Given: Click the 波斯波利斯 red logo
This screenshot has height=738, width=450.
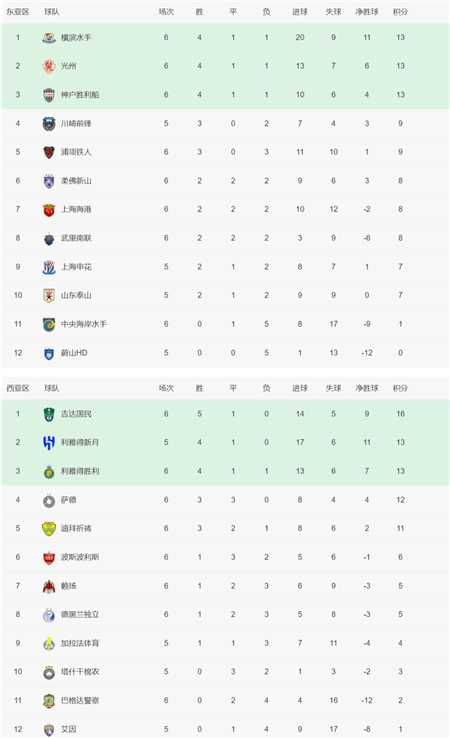Looking at the screenshot, I should (49, 557).
